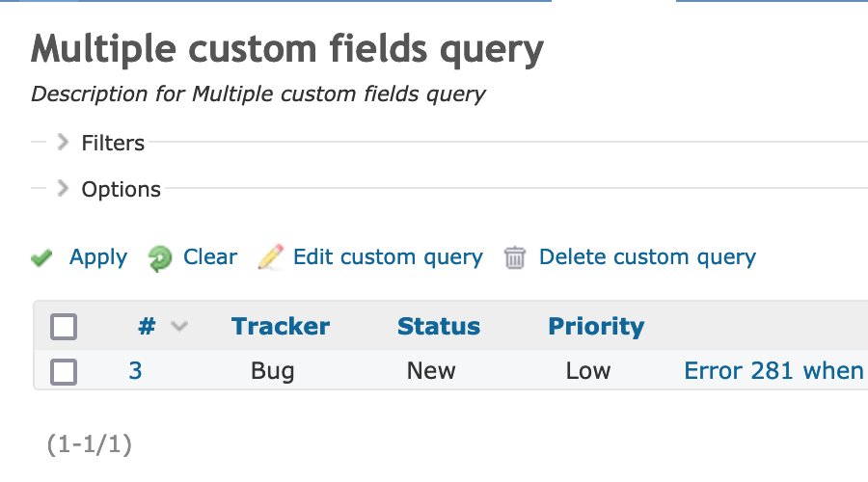Screen dimensions: 868x482
Task: Sort by the Tracker column header
Action: [280, 326]
